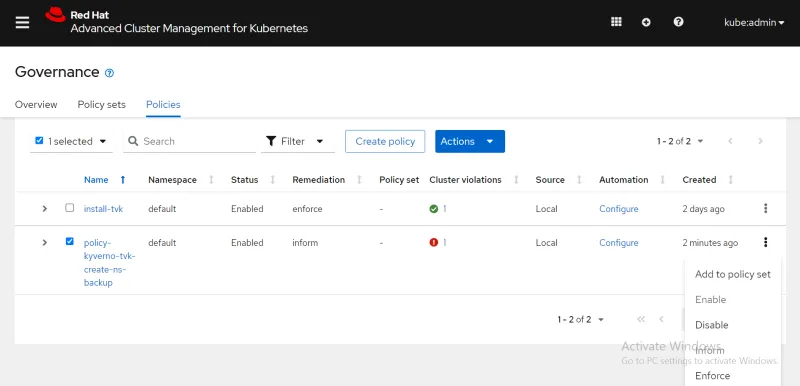Click the Red Hat logo
Image resolution: width=800 pixels, height=386 pixels.
click(x=56, y=15)
